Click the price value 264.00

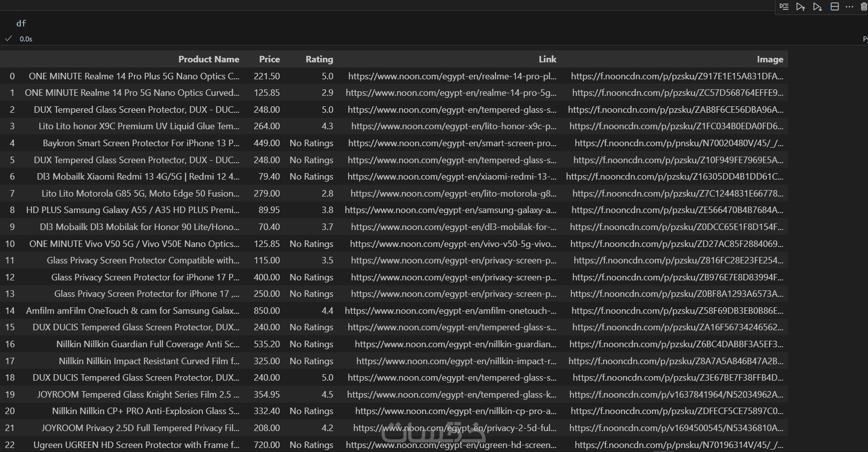pyautogui.click(x=267, y=126)
